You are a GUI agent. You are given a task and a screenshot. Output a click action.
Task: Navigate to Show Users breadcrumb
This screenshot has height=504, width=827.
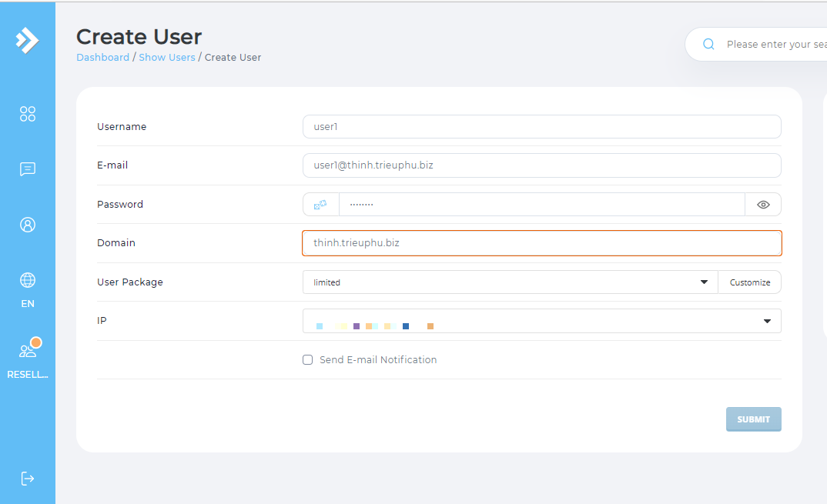point(166,58)
